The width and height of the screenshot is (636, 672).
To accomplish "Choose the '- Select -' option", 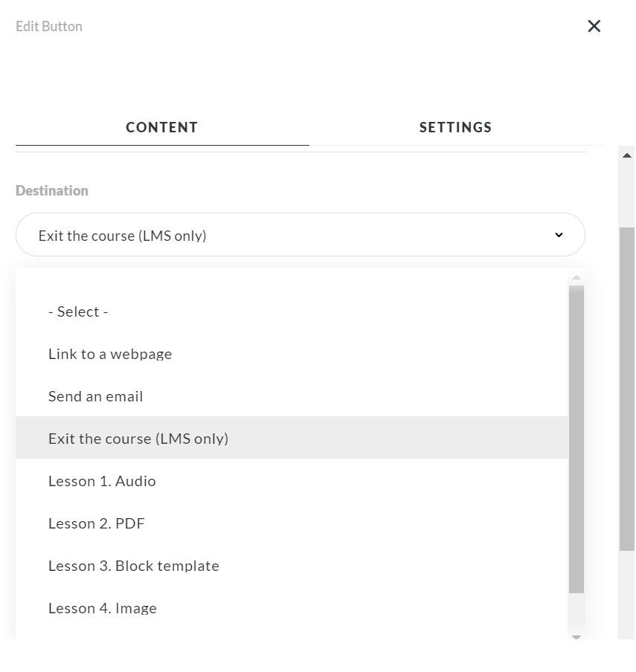I will (78, 311).
